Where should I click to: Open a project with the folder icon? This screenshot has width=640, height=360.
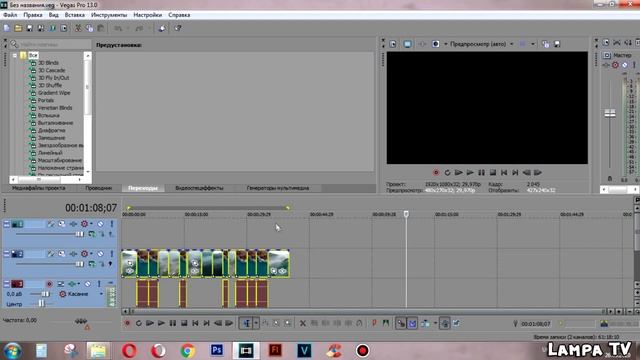point(18,28)
